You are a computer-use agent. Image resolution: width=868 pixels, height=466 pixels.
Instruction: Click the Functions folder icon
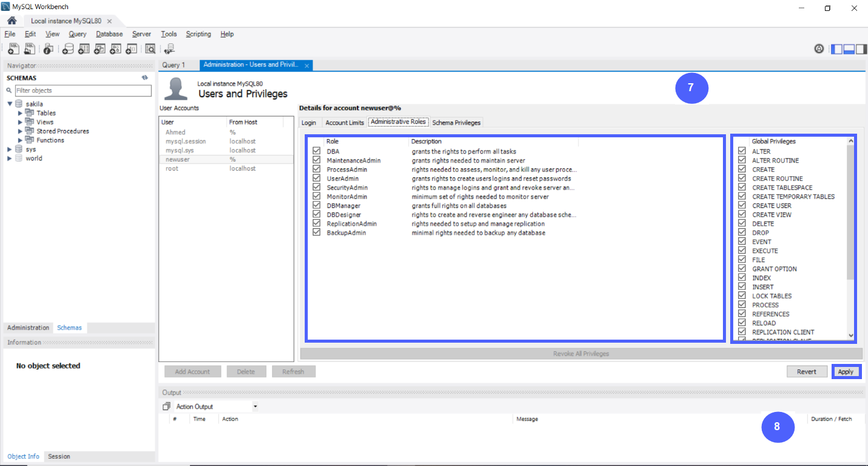(30, 140)
